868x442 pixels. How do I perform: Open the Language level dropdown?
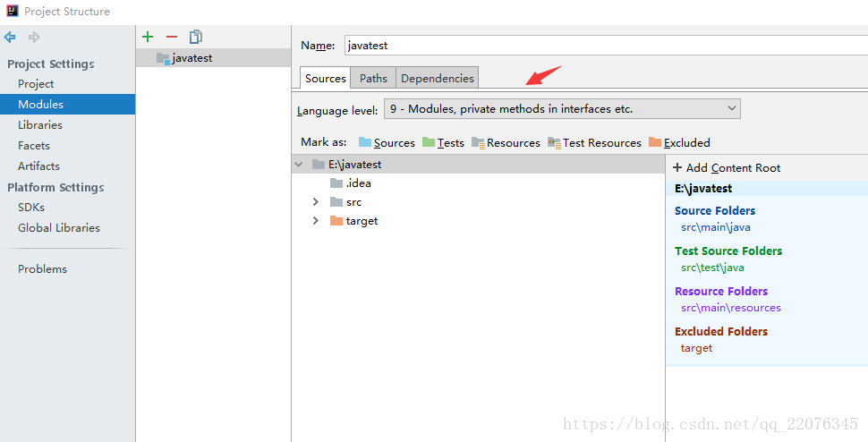(562, 109)
